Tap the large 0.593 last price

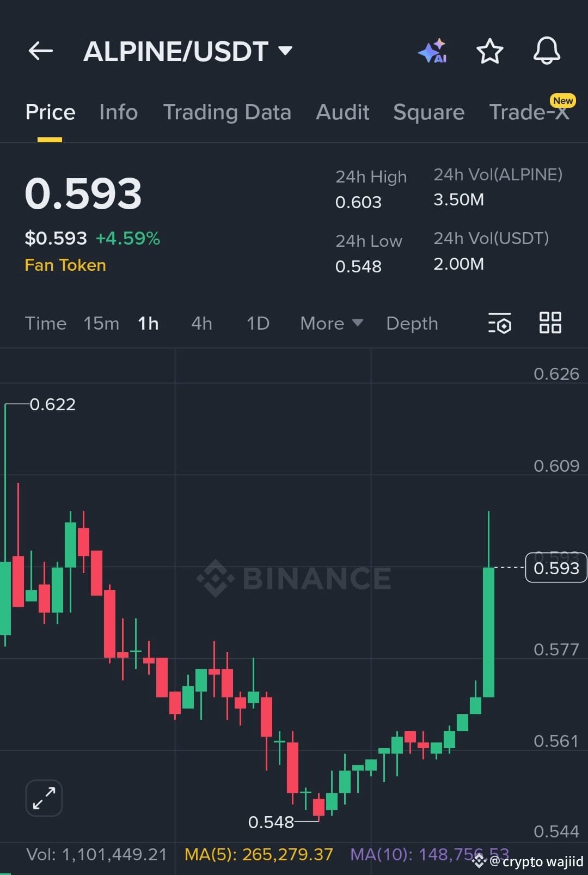(83, 194)
